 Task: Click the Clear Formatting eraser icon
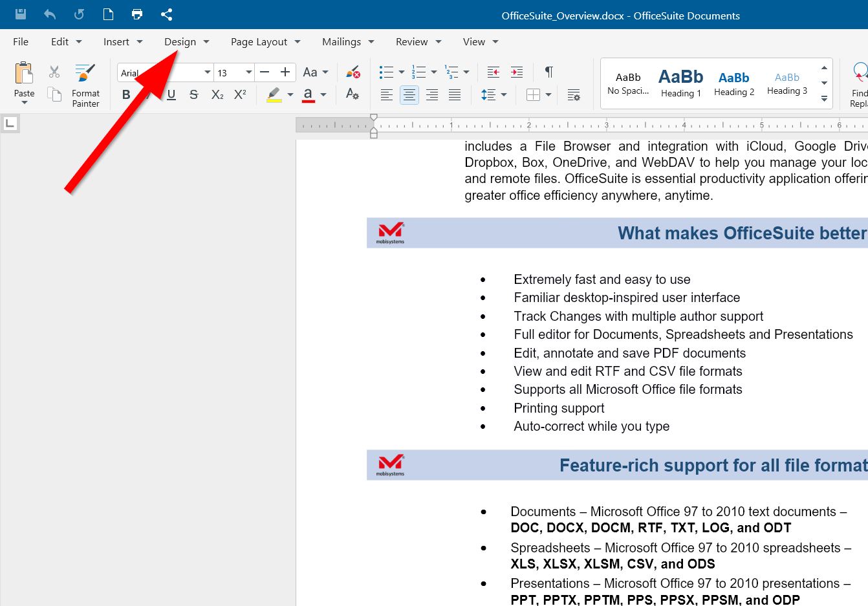tap(353, 72)
